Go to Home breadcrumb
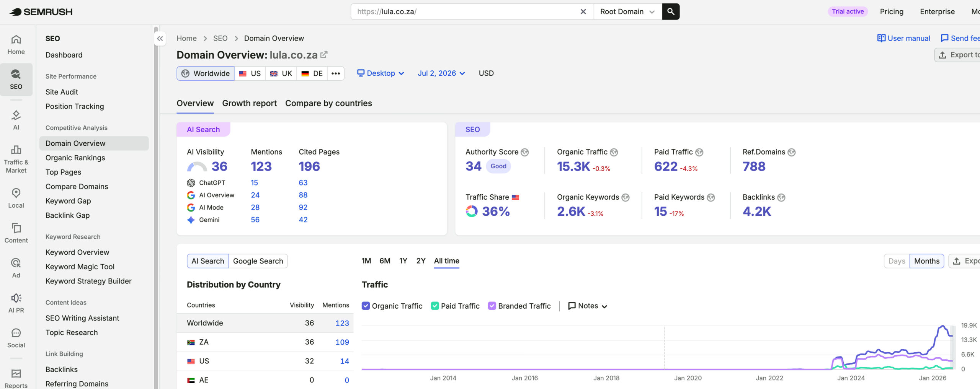The image size is (980, 389). tap(186, 38)
